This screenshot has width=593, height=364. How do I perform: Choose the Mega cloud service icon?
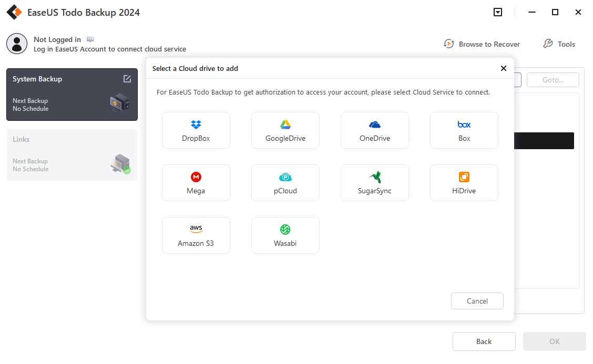pyautogui.click(x=196, y=177)
